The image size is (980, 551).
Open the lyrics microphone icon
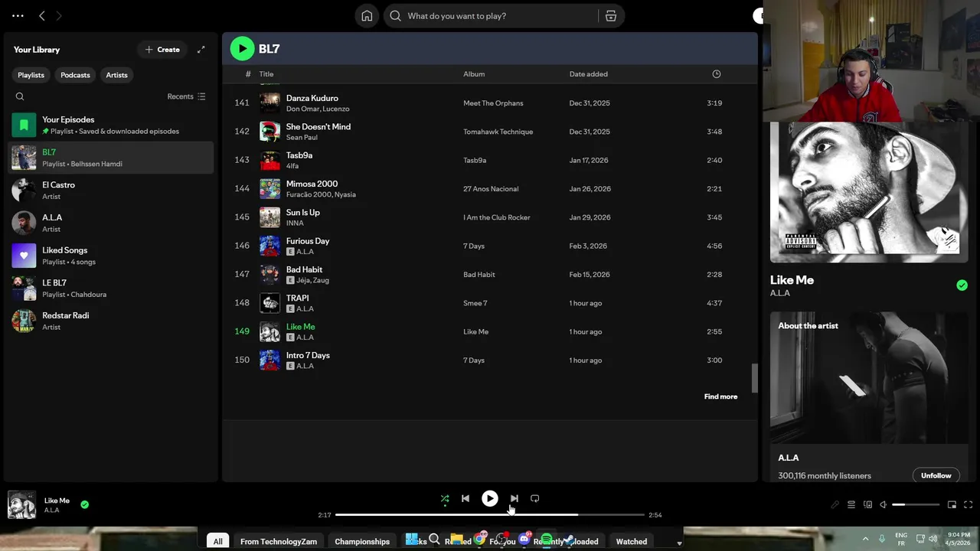click(x=835, y=504)
